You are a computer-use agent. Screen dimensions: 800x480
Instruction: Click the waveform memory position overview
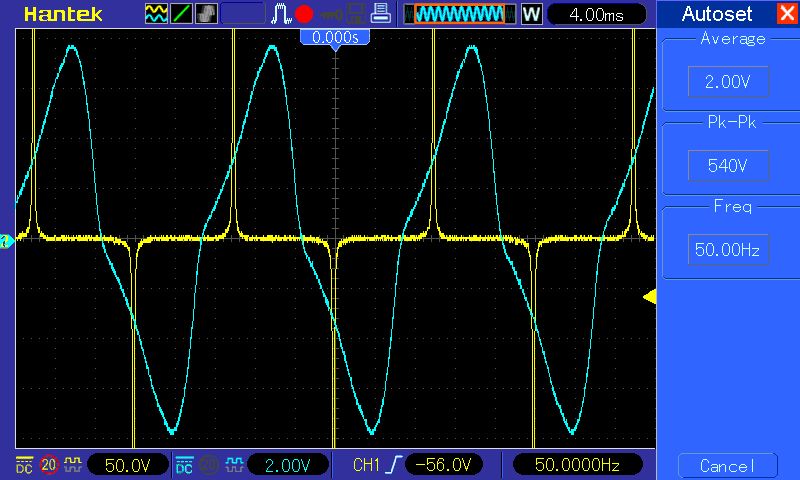coord(460,14)
